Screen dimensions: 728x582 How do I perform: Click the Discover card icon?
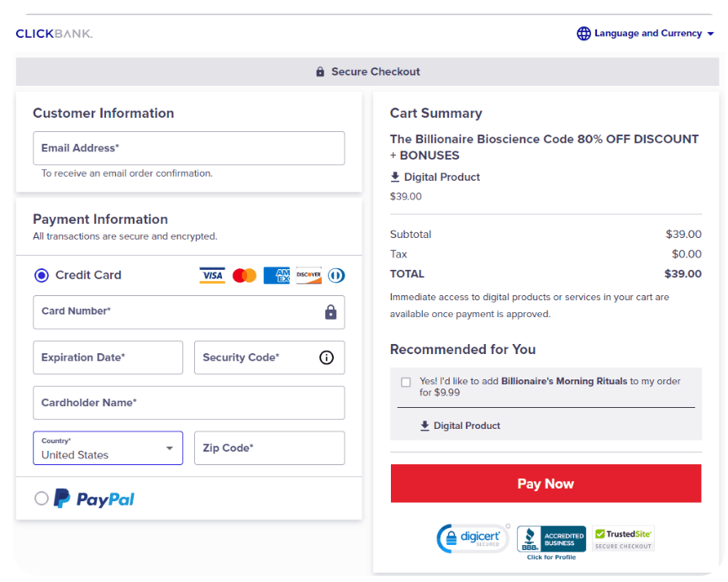pos(308,275)
